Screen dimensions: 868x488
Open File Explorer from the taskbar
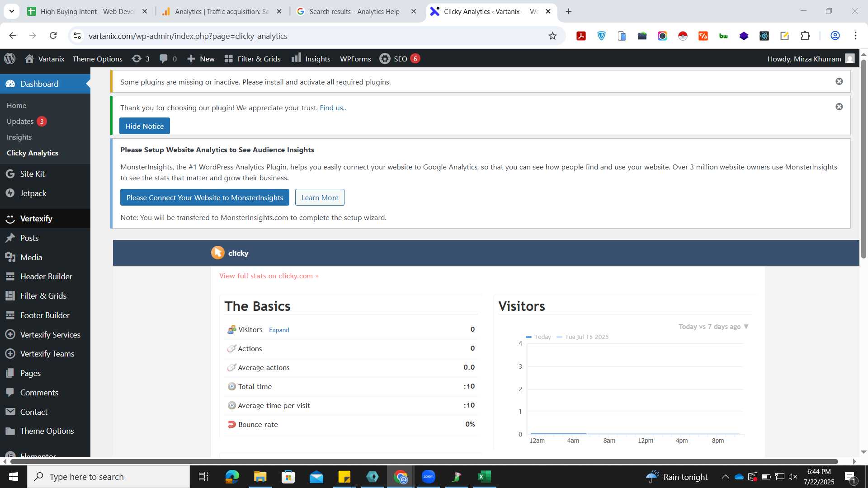pos(260,477)
